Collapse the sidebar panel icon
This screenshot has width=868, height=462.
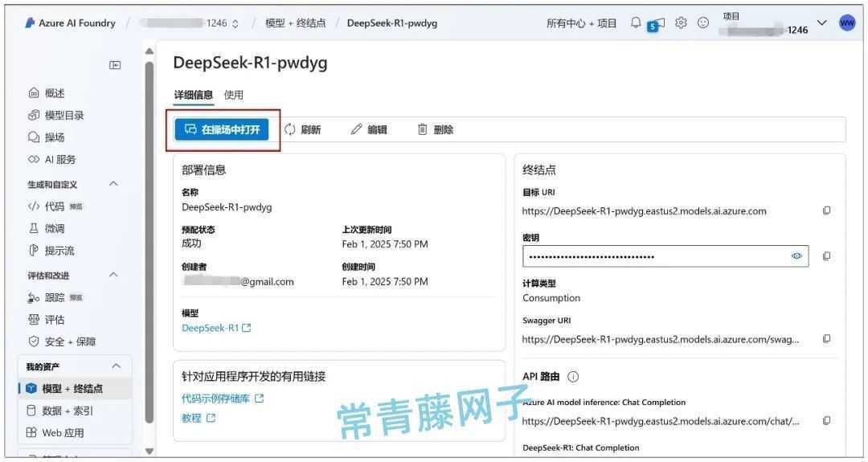pos(115,65)
